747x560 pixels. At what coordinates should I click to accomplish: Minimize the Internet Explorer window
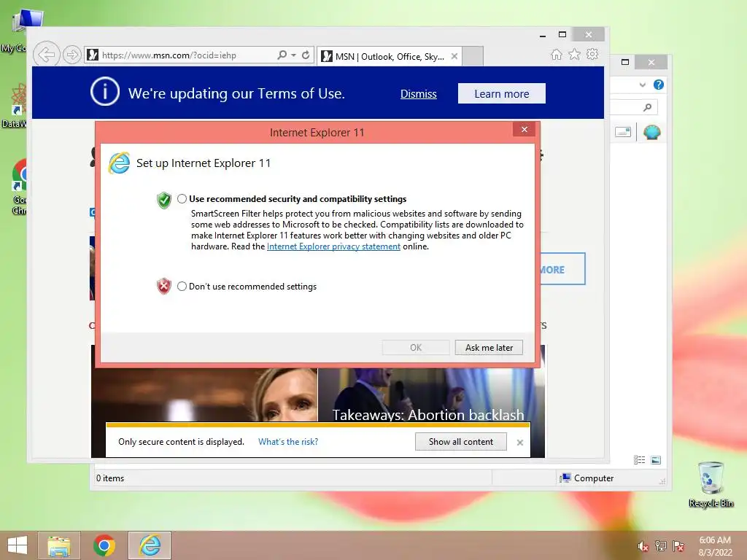click(542, 35)
